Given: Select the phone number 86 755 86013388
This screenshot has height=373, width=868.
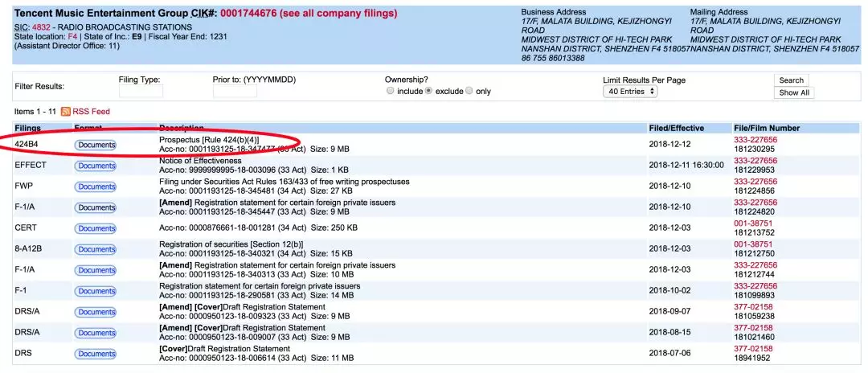Looking at the screenshot, I should [553, 58].
